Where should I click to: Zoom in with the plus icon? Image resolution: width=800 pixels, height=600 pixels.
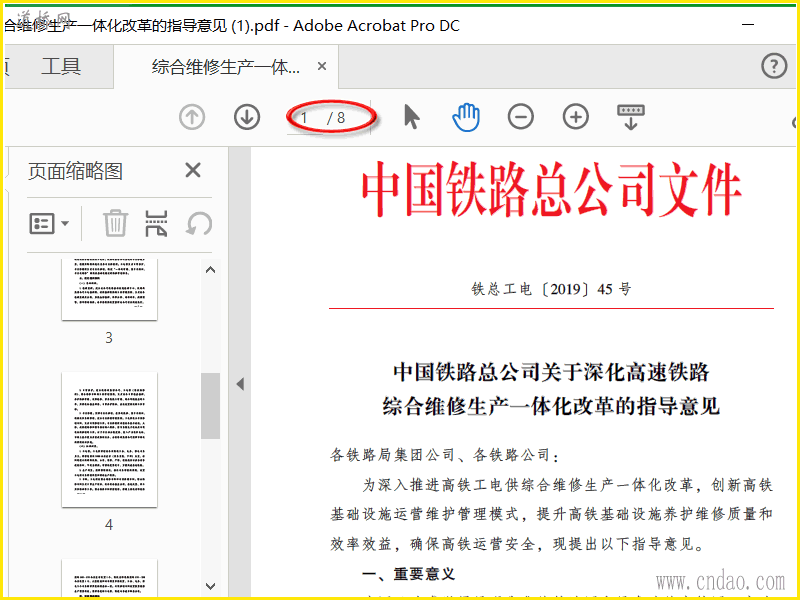(576, 117)
